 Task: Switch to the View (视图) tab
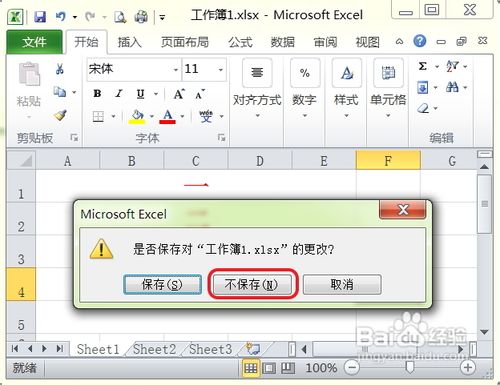coord(367,42)
